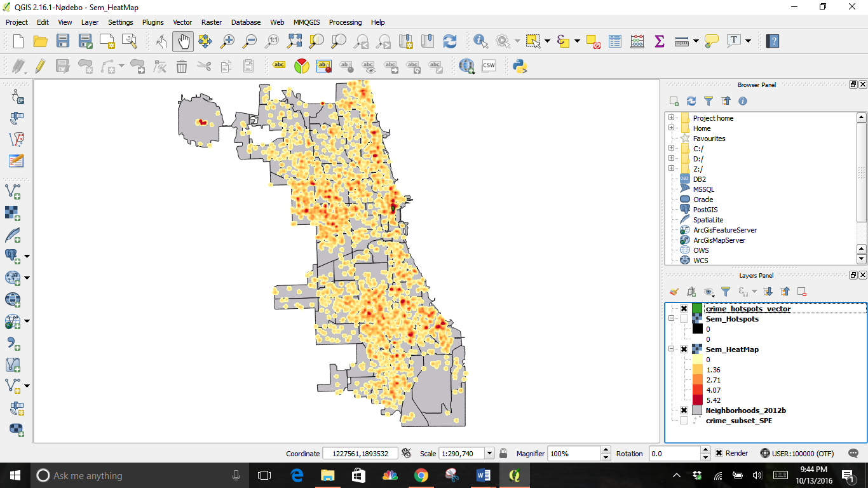Screen dimensions: 868x488
Task: Uncheck the Render checkbox in status bar
Action: [719, 453]
